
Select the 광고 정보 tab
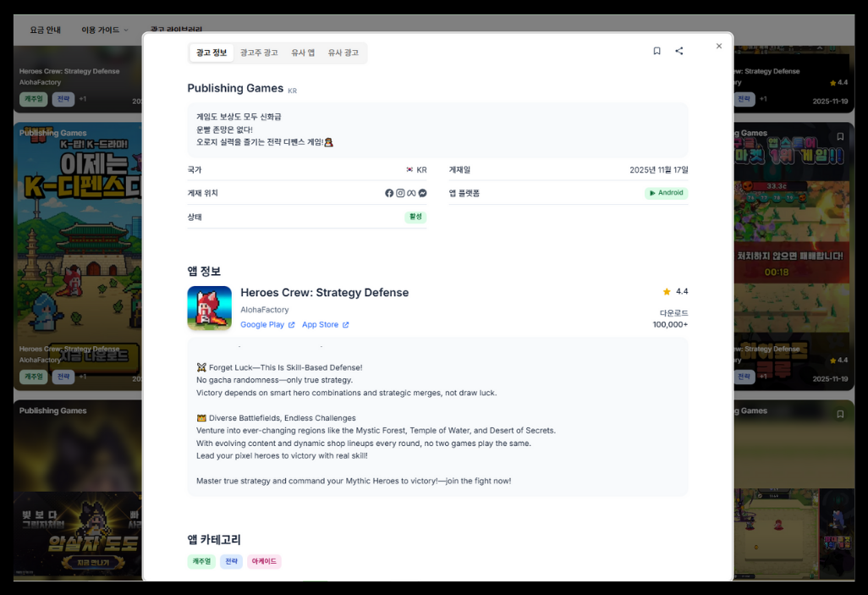tap(212, 52)
